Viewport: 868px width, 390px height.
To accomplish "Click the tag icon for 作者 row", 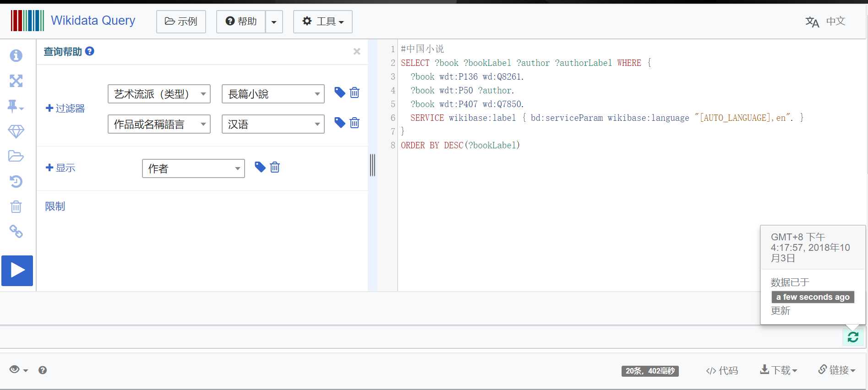I will pos(260,167).
